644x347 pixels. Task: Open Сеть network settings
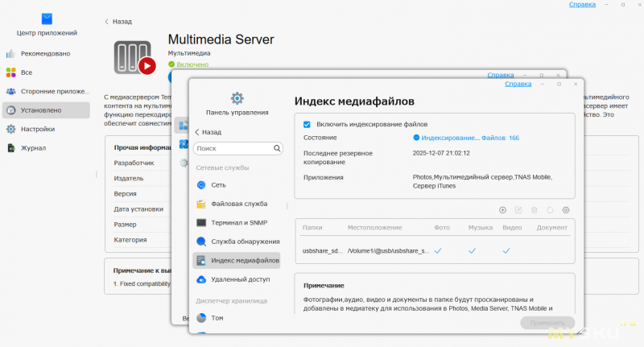point(218,185)
